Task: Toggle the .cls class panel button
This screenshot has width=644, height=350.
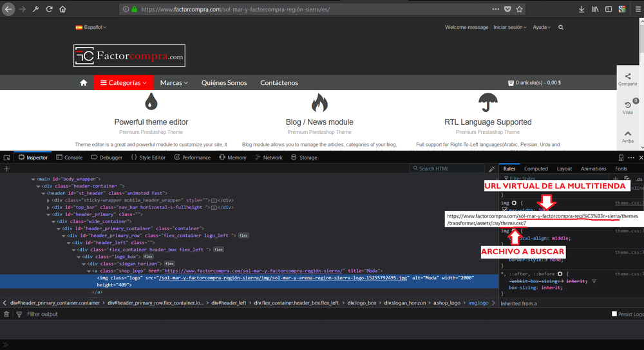Action: pos(639,179)
